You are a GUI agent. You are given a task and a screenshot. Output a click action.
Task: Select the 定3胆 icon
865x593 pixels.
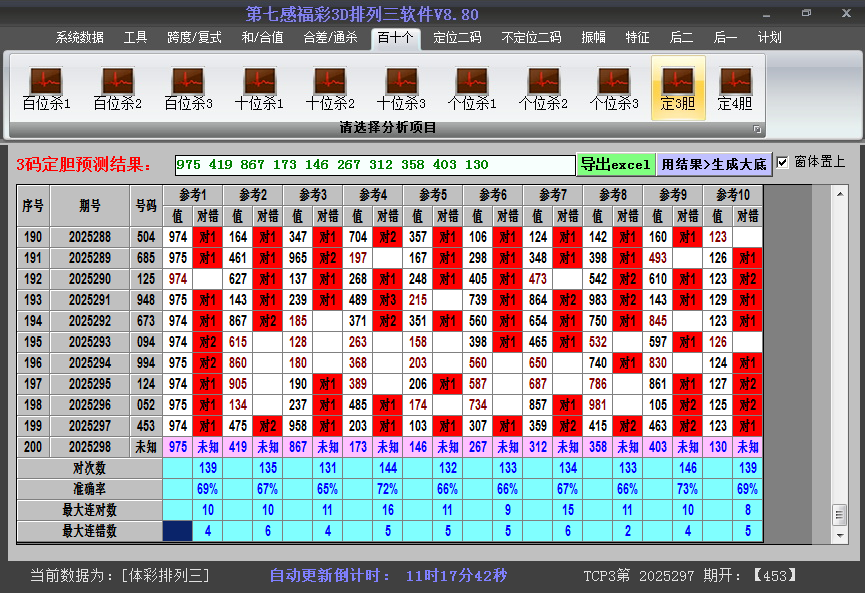pos(678,88)
